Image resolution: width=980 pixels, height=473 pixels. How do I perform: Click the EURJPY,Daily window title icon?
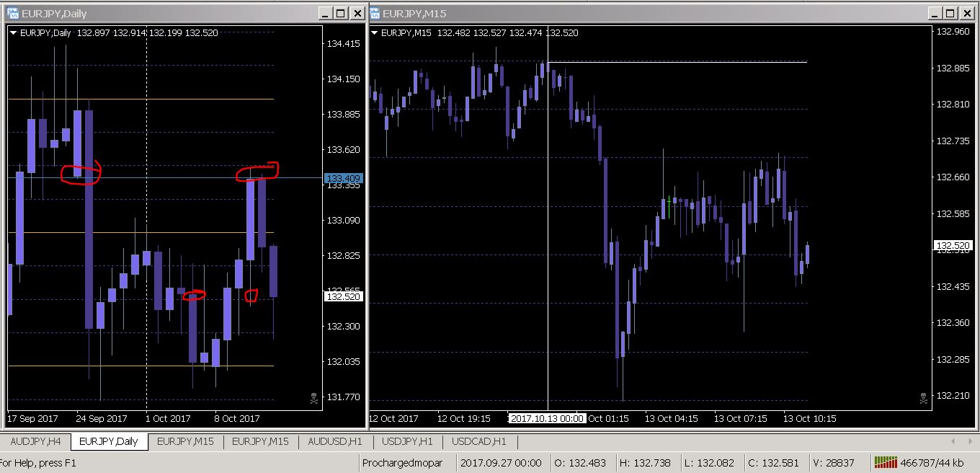click(x=13, y=13)
